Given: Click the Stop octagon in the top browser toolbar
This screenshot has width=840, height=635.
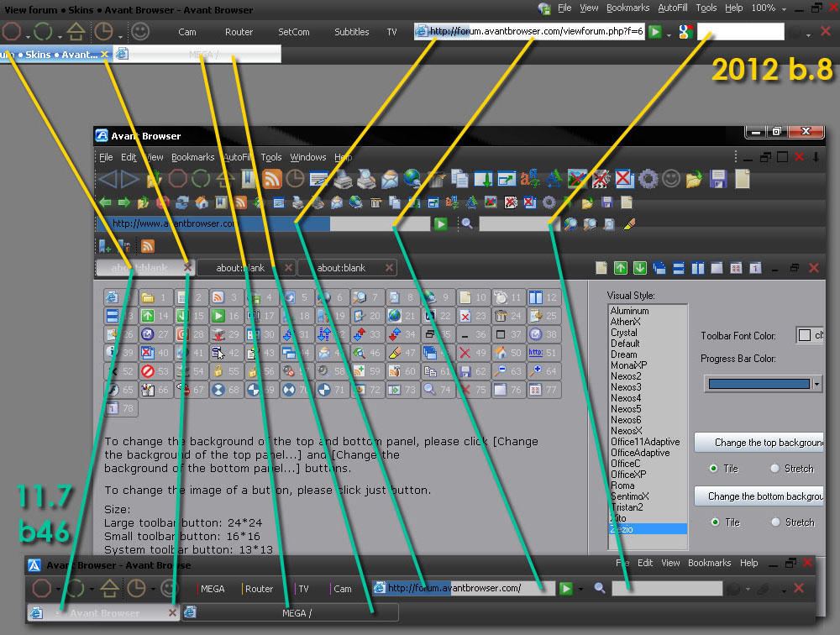Looking at the screenshot, I should tap(11, 32).
